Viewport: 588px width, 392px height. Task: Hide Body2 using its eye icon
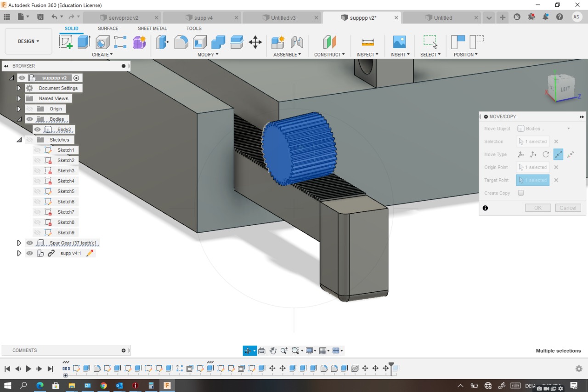[x=38, y=130]
